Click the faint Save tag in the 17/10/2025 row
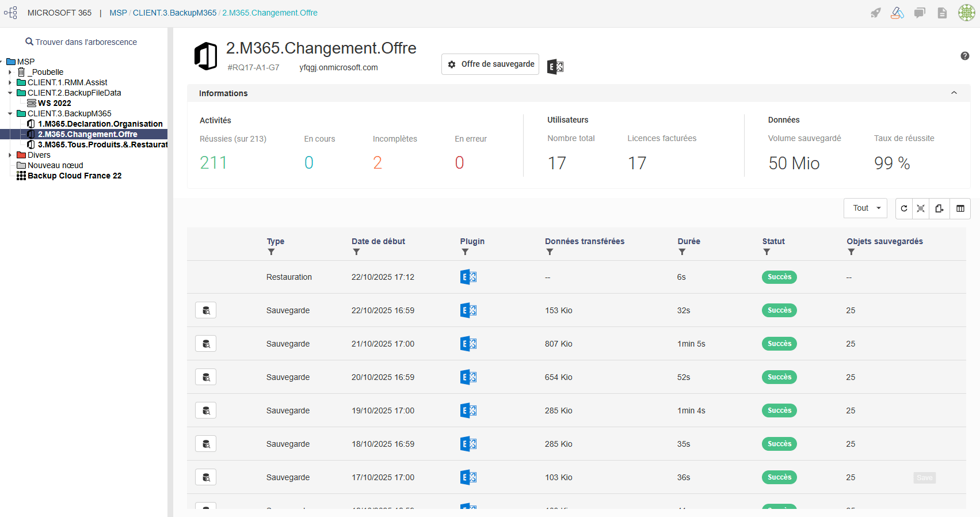Screen dimensions: 980x517 925,478
